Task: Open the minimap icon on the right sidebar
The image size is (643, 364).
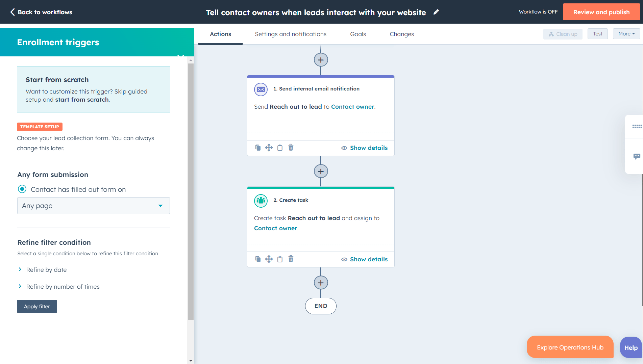Action: pos(637,126)
